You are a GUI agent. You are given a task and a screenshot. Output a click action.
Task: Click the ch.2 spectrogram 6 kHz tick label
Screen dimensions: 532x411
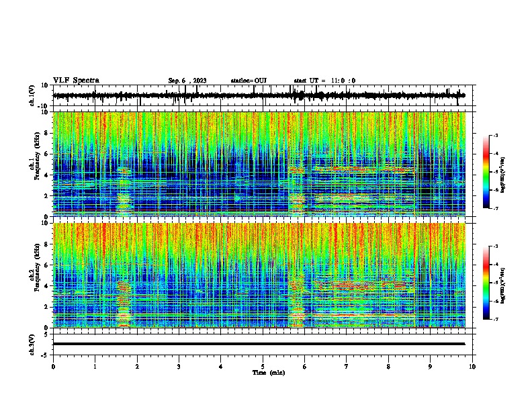47,265
